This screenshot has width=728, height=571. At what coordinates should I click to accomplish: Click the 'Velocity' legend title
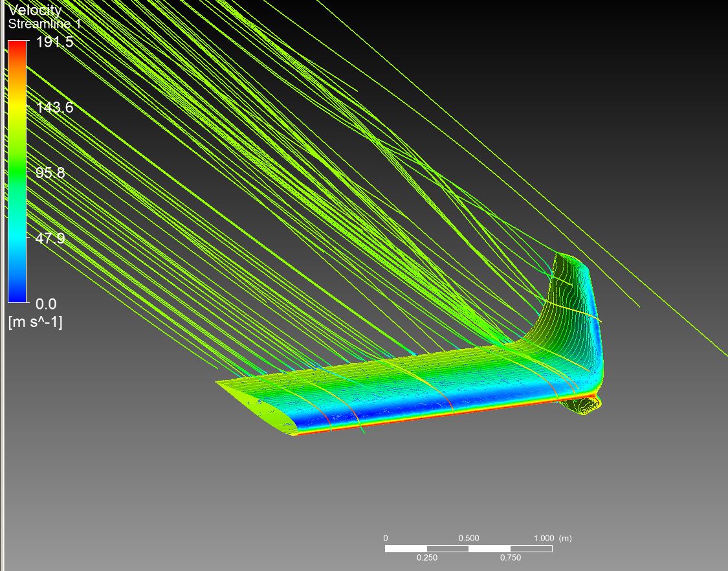coord(35,10)
